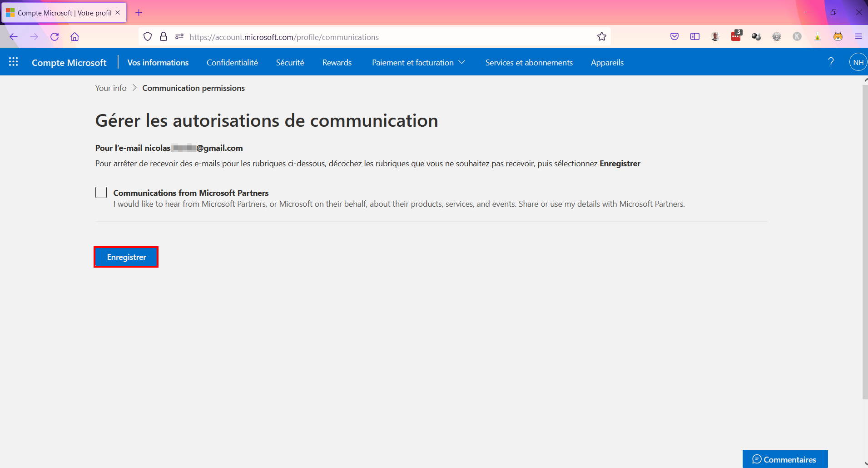
Task: Close the Compte Microsoft tab
Action: [118, 13]
